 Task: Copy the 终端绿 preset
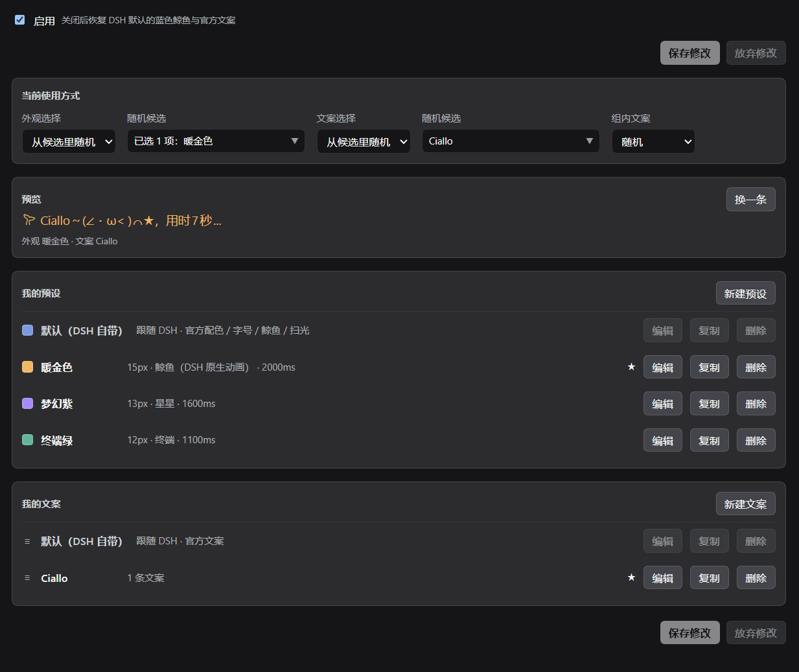tap(709, 441)
